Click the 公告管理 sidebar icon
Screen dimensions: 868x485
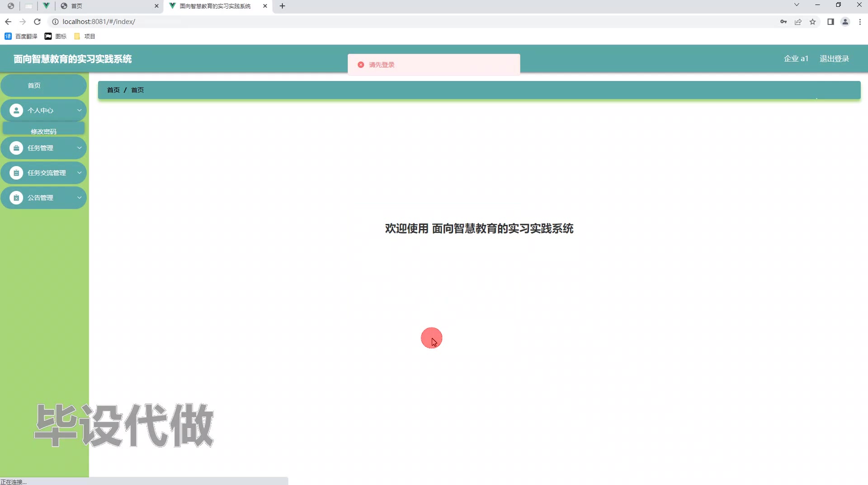point(16,198)
